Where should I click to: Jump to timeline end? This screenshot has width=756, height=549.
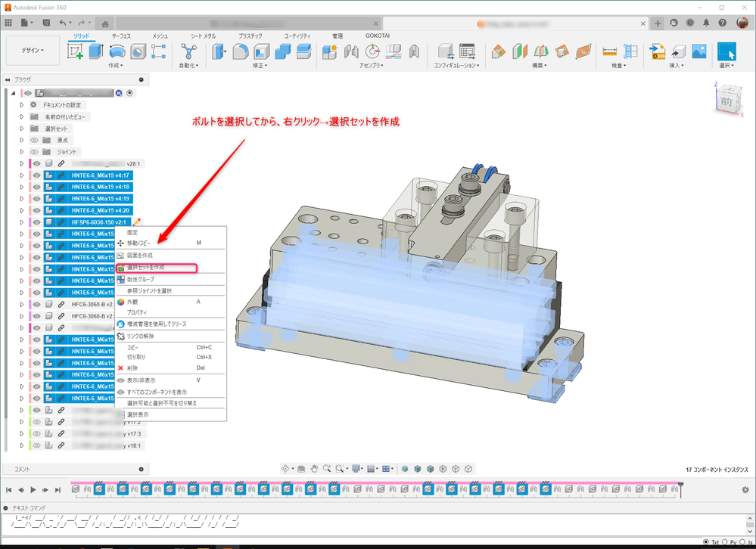[58, 490]
